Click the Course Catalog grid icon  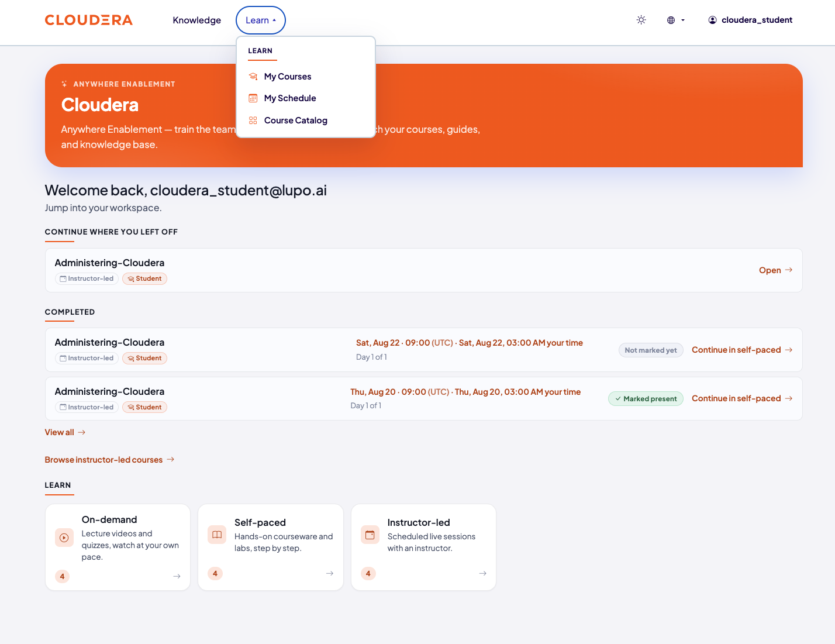click(x=253, y=120)
